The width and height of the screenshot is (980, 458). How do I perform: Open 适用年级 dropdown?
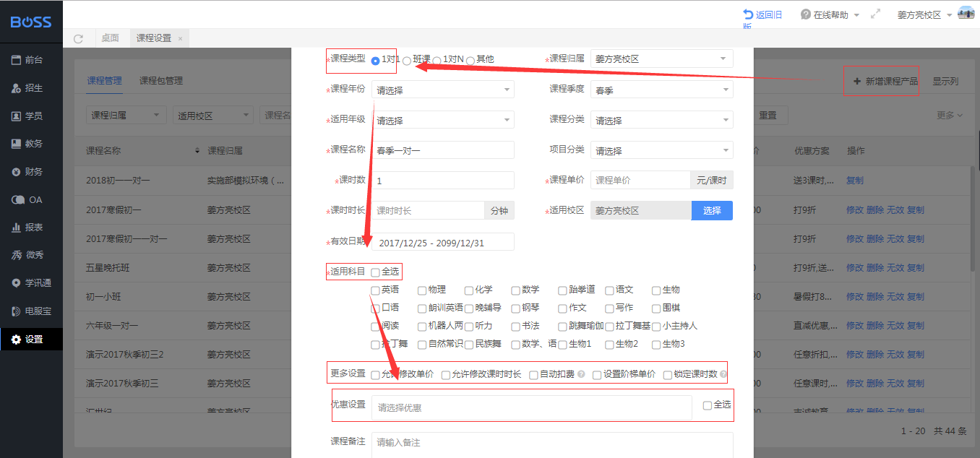[442, 120]
